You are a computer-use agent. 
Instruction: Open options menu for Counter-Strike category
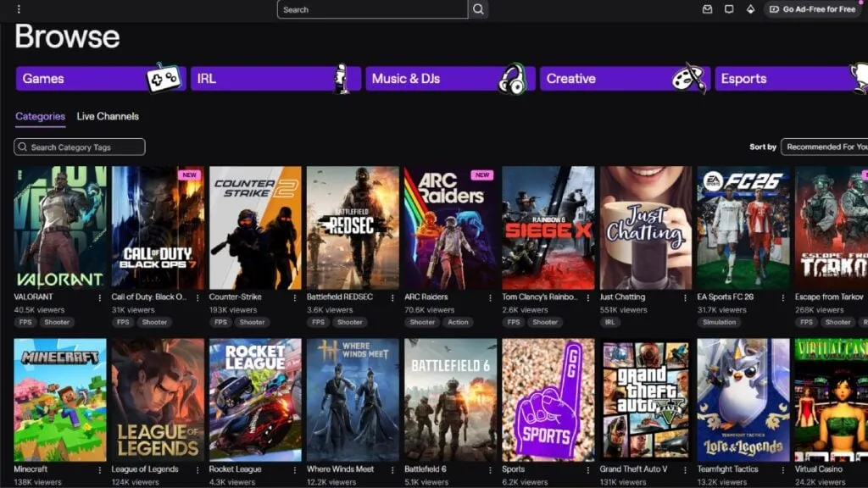295,297
